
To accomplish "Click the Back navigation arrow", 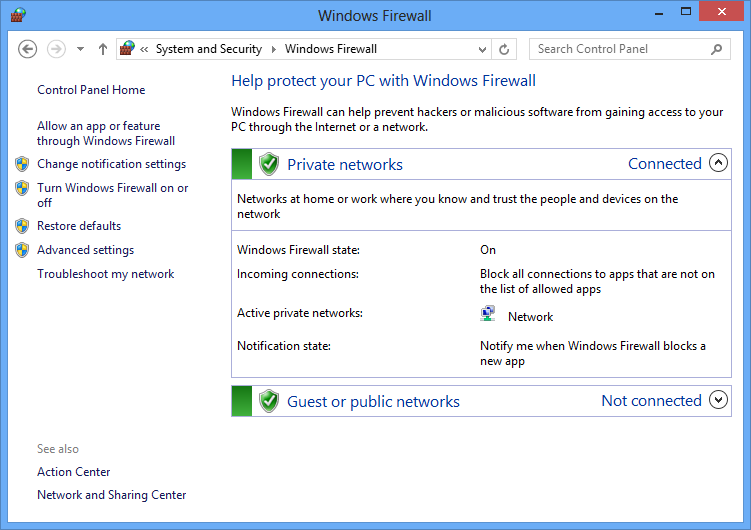I will (28, 49).
